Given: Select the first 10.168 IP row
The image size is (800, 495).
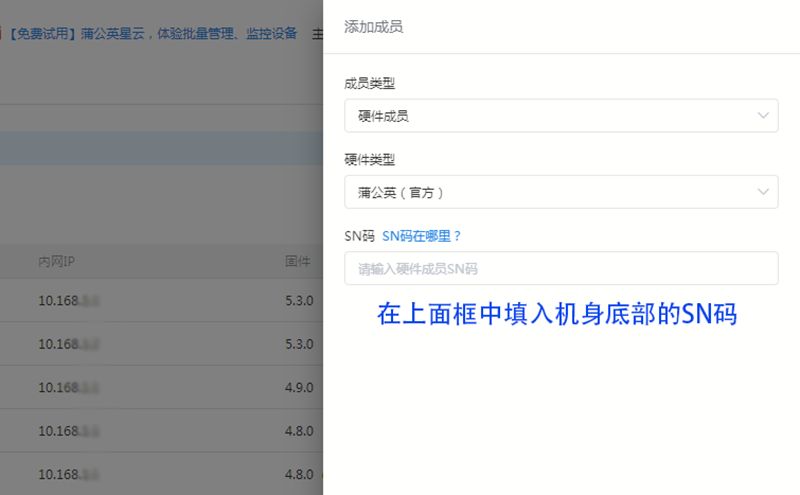Looking at the screenshot, I should 161,300.
